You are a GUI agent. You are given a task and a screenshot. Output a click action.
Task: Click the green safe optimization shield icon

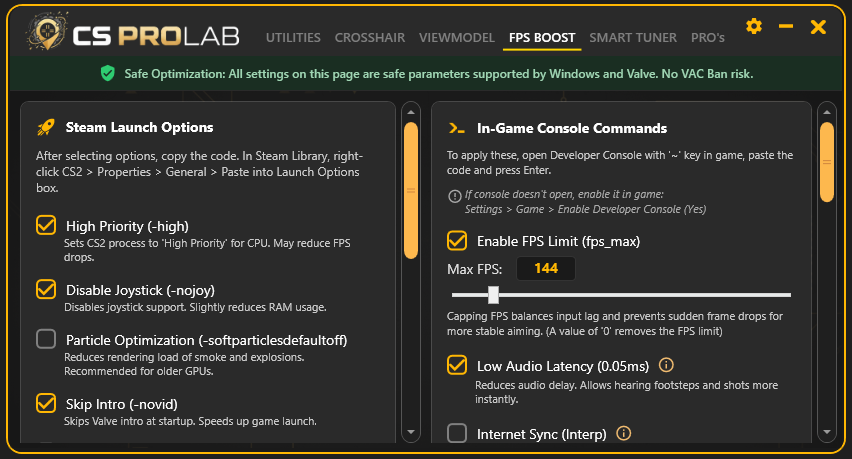pos(108,73)
